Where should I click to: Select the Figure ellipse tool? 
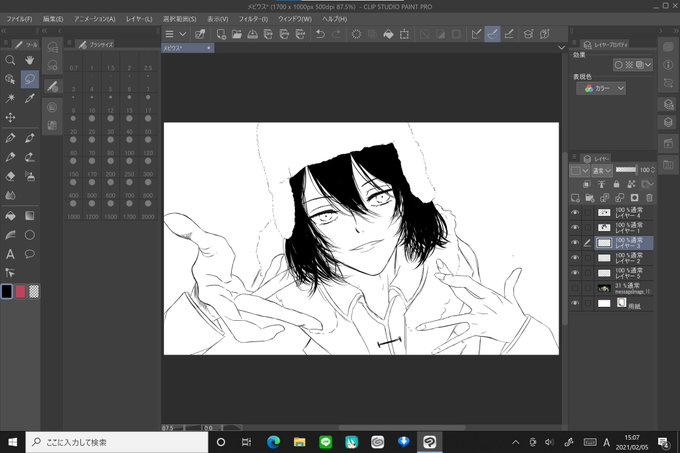[29, 235]
